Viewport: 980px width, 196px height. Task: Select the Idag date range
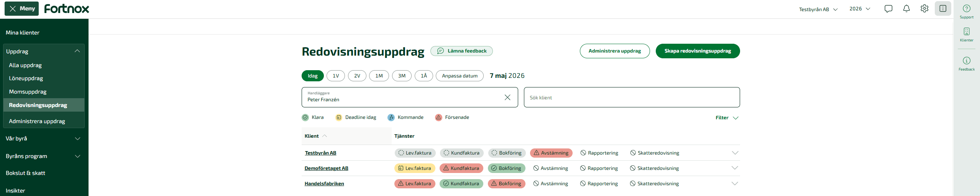[x=313, y=76]
